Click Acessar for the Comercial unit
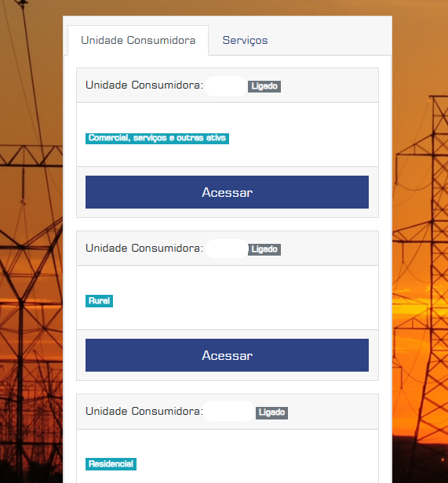 tap(227, 192)
